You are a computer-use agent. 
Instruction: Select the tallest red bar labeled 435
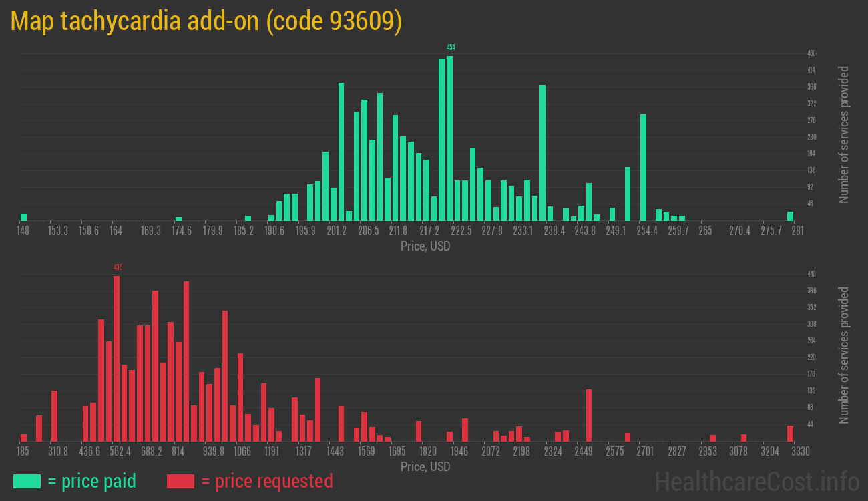[116, 358]
